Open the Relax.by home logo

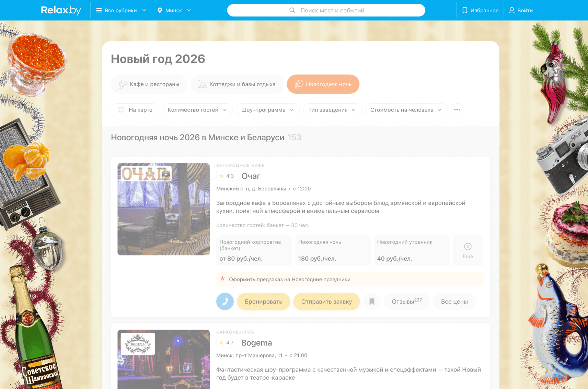(x=61, y=10)
